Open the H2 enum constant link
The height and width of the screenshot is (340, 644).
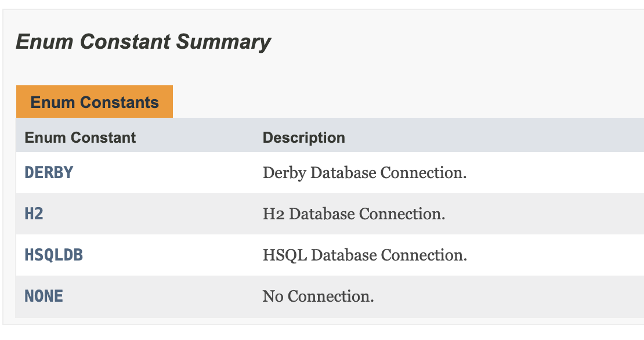click(x=34, y=214)
